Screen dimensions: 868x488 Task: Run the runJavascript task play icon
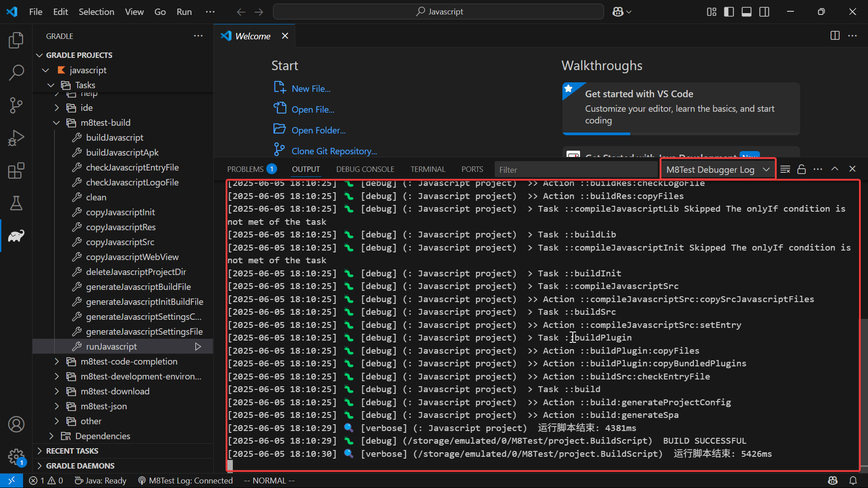(198, 346)
